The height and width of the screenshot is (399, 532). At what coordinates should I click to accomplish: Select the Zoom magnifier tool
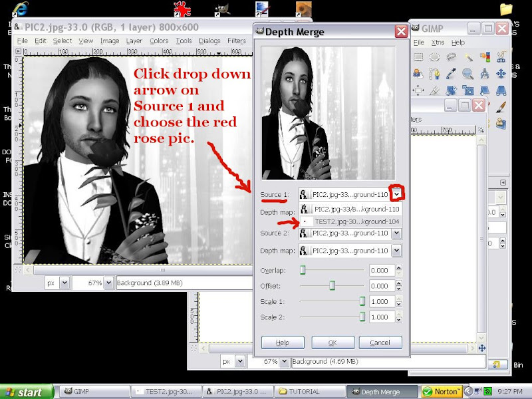(468, 73)
